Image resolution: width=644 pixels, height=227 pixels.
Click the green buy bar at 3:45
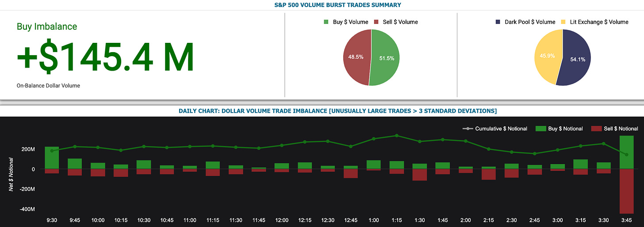(x=627, y=152)
